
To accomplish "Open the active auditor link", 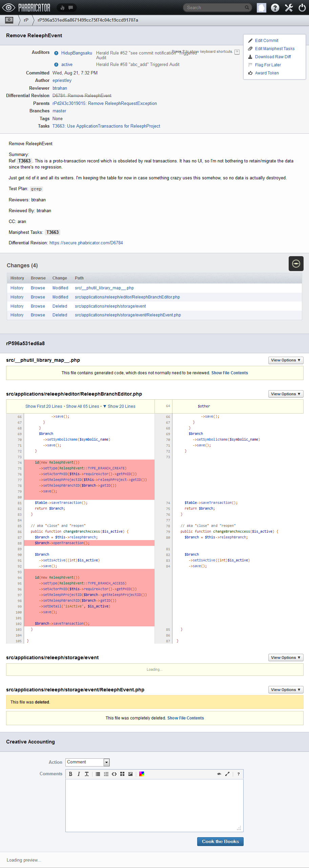I will 67,65.
